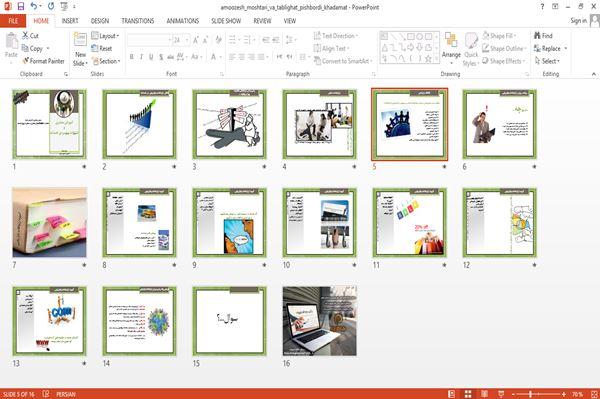The width and height of the screenshot is (600, 399).
Task: Switch to Reading View from status bar
Action: point(484,394)
